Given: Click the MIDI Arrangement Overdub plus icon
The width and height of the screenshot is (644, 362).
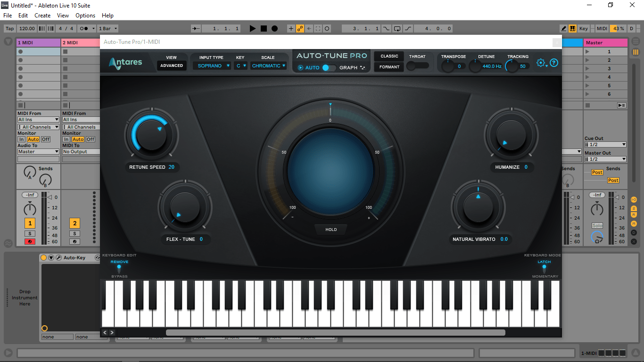Looking at the screenshot, I should (291, 29).
